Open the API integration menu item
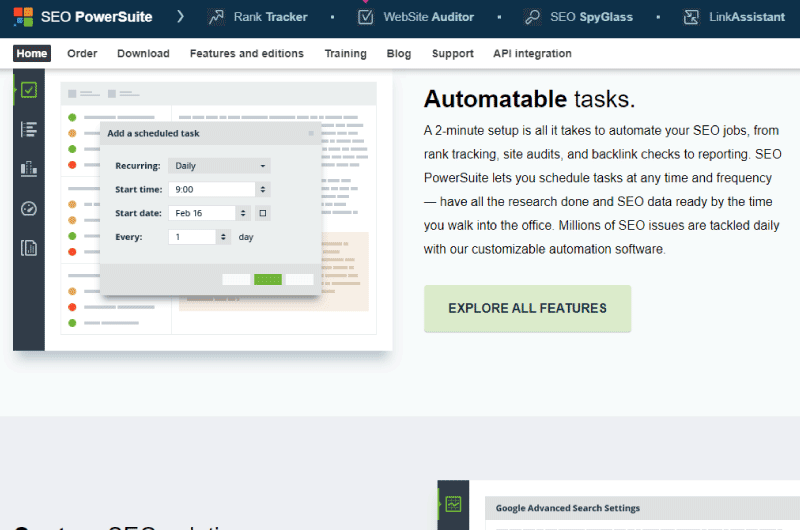 click(x=532, y=53)
